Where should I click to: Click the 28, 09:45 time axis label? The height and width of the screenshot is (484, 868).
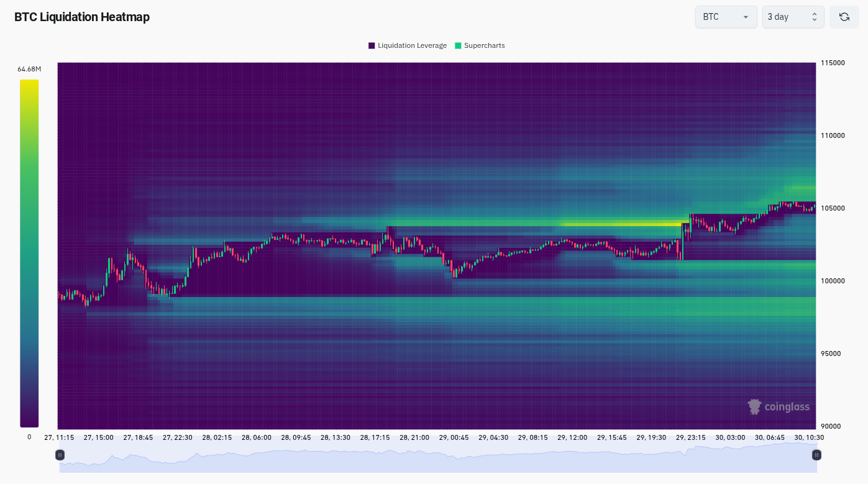(296, 437)
